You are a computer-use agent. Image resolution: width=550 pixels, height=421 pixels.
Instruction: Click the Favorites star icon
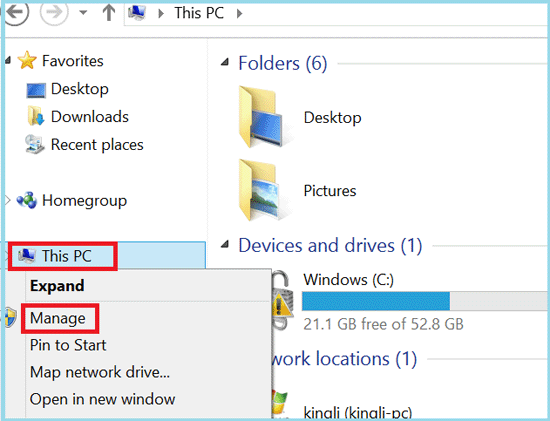pyautogui.click(x=27, y=60)
